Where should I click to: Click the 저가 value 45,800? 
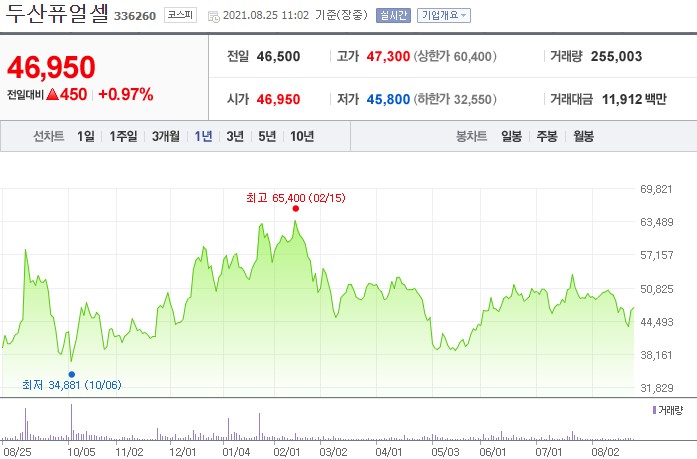coord(388,99)
